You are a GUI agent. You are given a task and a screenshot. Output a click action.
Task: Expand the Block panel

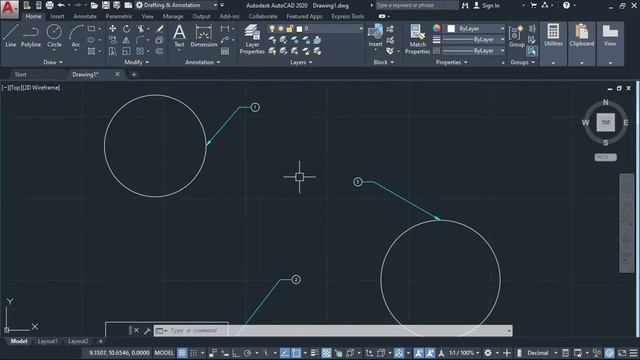tap(383, 62)
